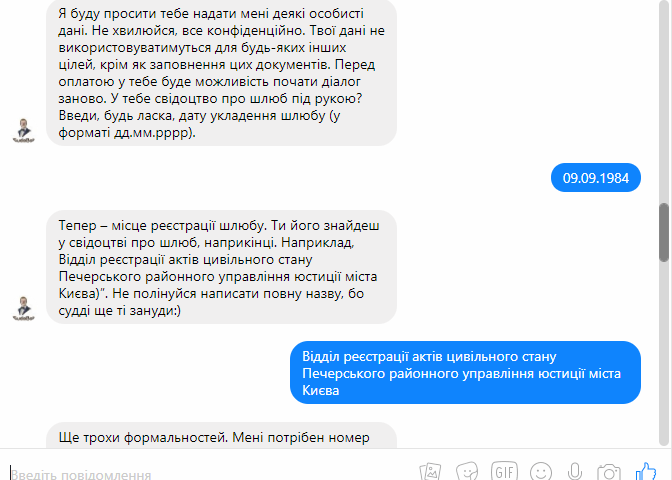The height and width of the screenshot is (480, 672).
Task: Click the scrollbar track above the thumb
Action: tap(664, 103)
